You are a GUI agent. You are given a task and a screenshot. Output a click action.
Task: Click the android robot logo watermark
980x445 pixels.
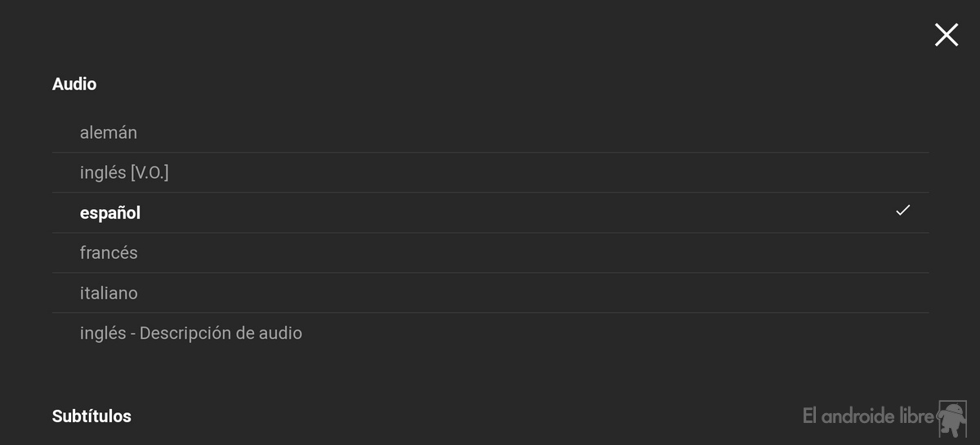point(952,418)
